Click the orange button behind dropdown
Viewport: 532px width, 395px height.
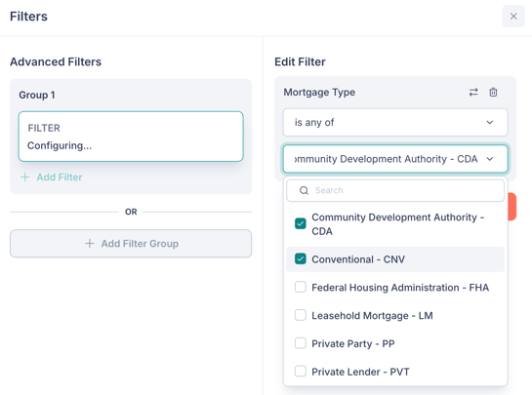(x=512, y=207)
